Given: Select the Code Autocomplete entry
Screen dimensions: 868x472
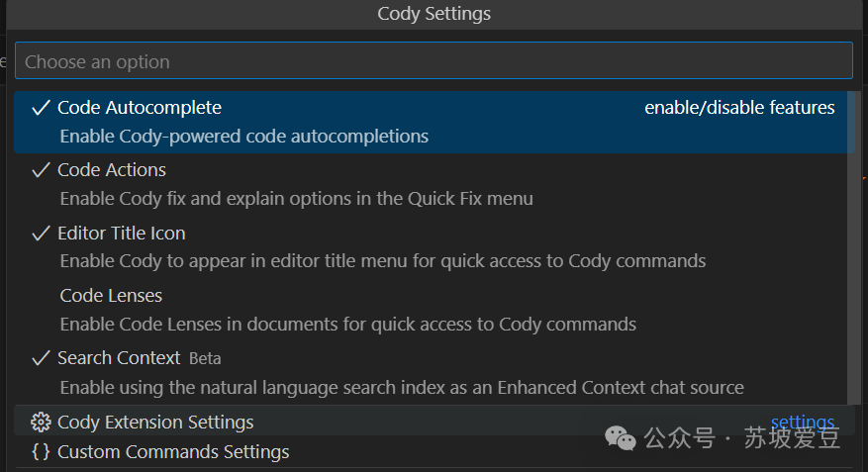Looking at the screenshot, I should [x=140, y=108].
